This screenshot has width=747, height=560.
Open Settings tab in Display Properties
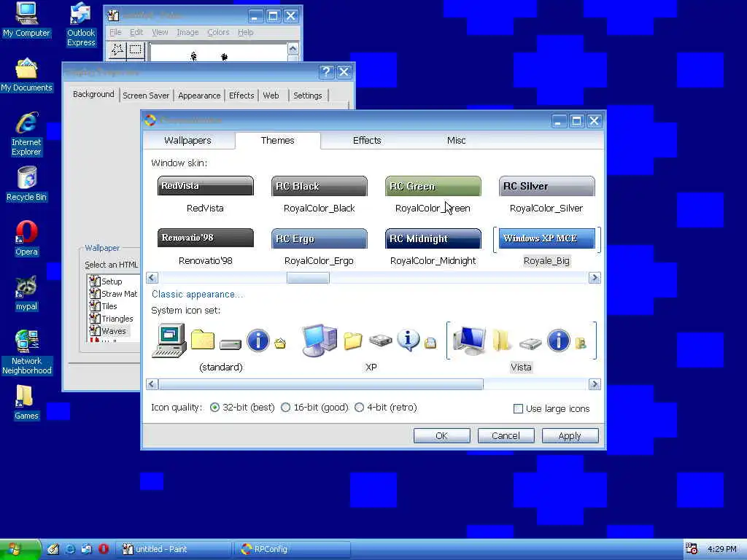coord(308,96)
